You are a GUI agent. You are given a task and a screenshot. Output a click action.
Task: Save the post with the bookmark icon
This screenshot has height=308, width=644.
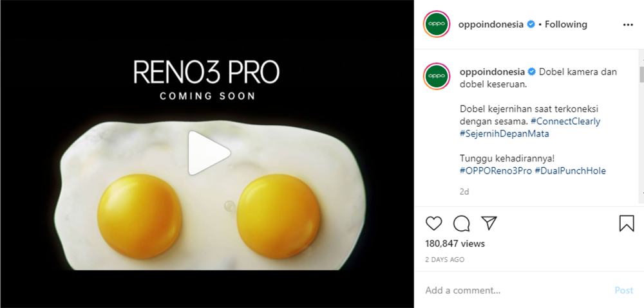tap(626, 223)
